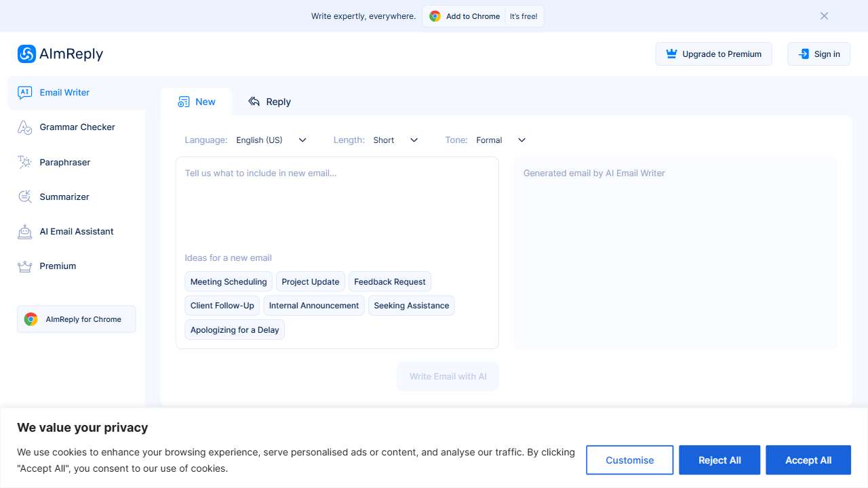This screenshot has height=488, width=868.
Task: Select the New tab
Action: pyautogui.click(x=197, y=102)
